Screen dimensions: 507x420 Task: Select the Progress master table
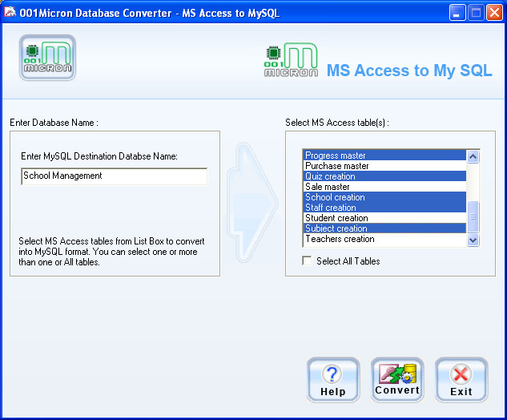[x=385, y=155]
